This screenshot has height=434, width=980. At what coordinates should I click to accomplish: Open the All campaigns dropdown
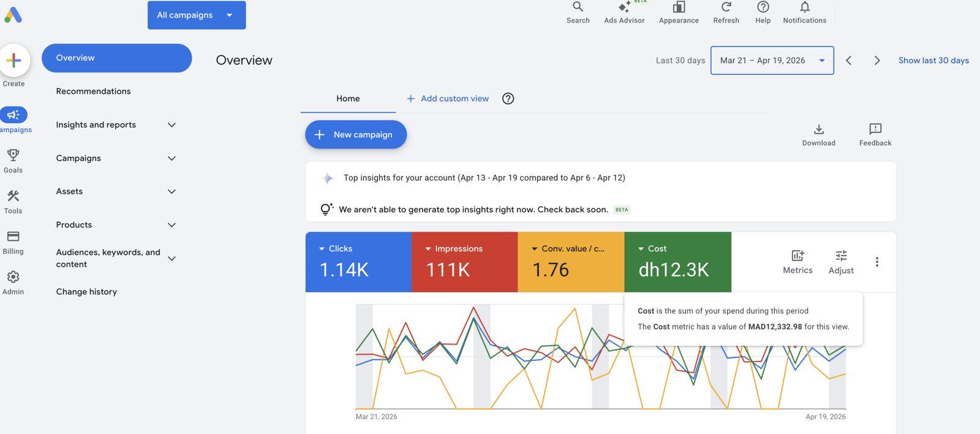pyautogui.click(x=197, y=15)
